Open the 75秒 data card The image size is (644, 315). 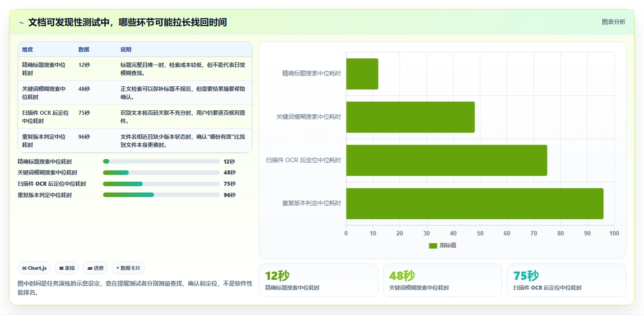566,280
